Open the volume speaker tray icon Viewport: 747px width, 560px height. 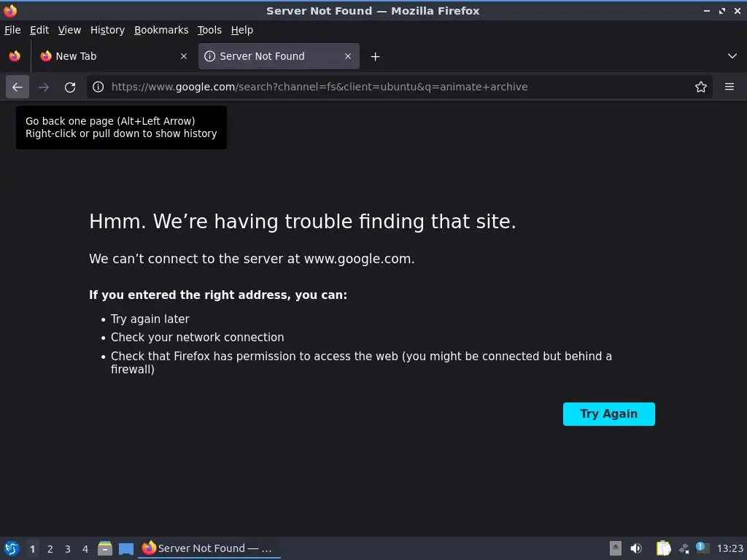[x=636, y=548]
